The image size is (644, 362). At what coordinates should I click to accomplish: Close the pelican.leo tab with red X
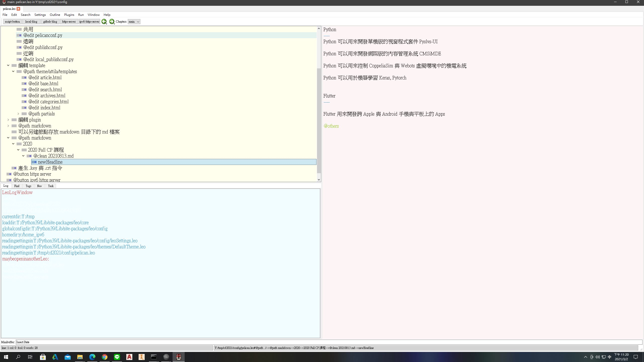(18, 9)
